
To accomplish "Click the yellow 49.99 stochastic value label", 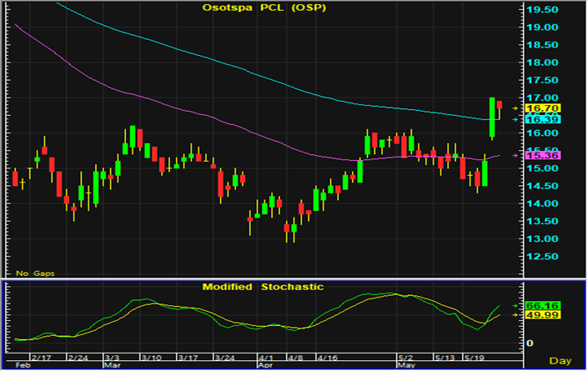I will coord(543,315).
